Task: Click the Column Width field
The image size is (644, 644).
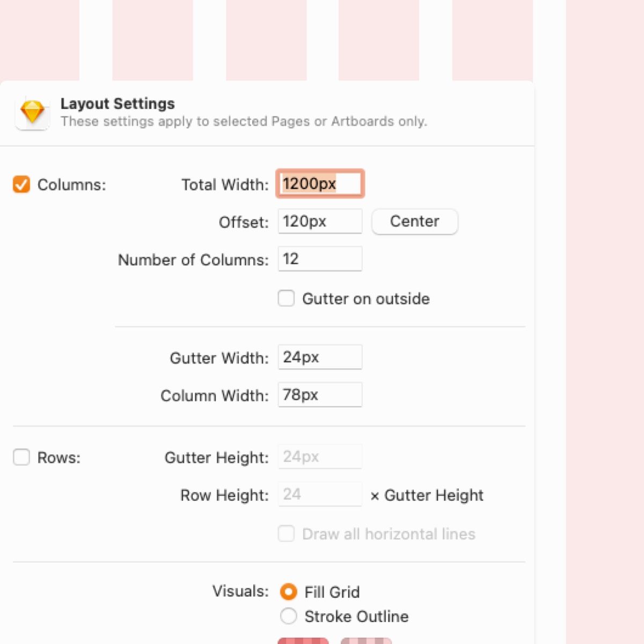Action: click(320, 395)
